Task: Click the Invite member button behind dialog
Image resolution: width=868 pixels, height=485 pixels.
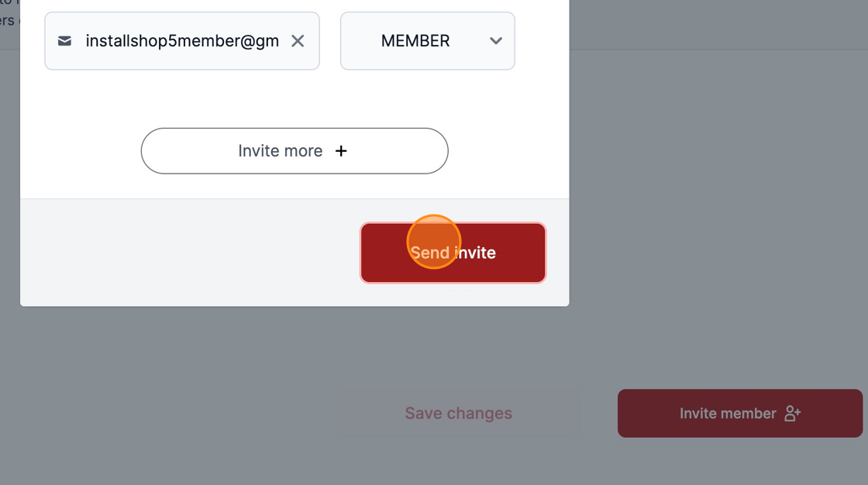Action: click(x=740, y=413)
